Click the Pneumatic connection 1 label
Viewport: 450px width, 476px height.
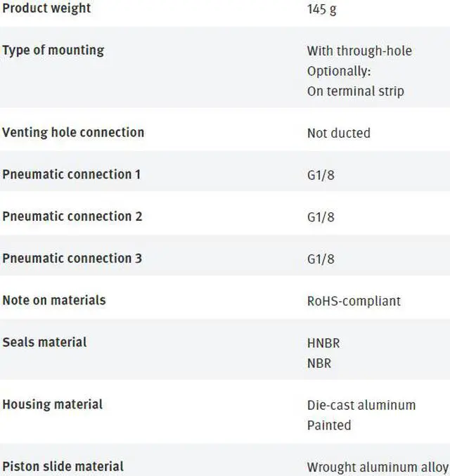(x=72, y=174)
